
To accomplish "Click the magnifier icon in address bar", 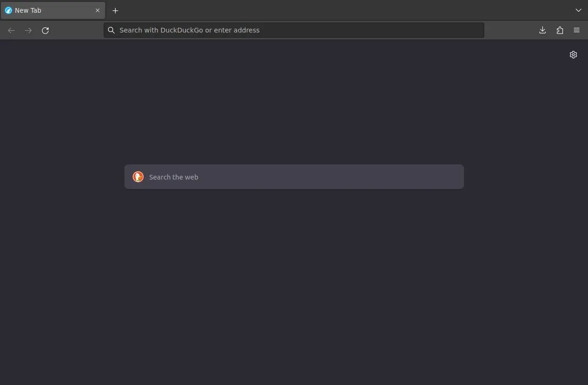I will coord(111,30).
